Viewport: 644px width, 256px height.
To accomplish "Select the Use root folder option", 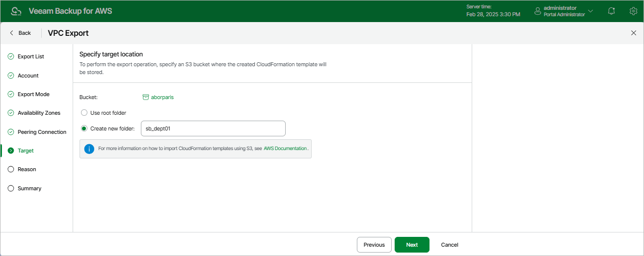I will [x=84, y=113].
